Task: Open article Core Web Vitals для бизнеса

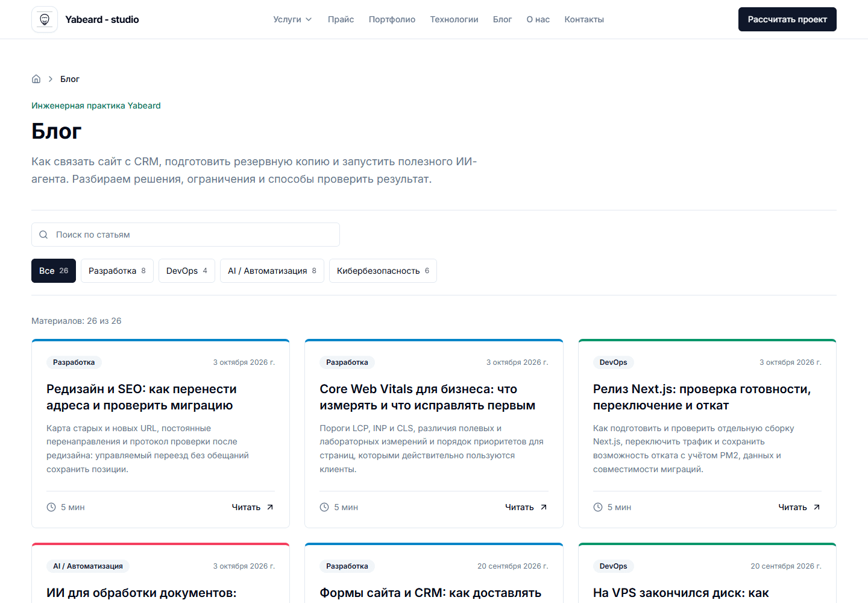Action: tap(427, 397)
